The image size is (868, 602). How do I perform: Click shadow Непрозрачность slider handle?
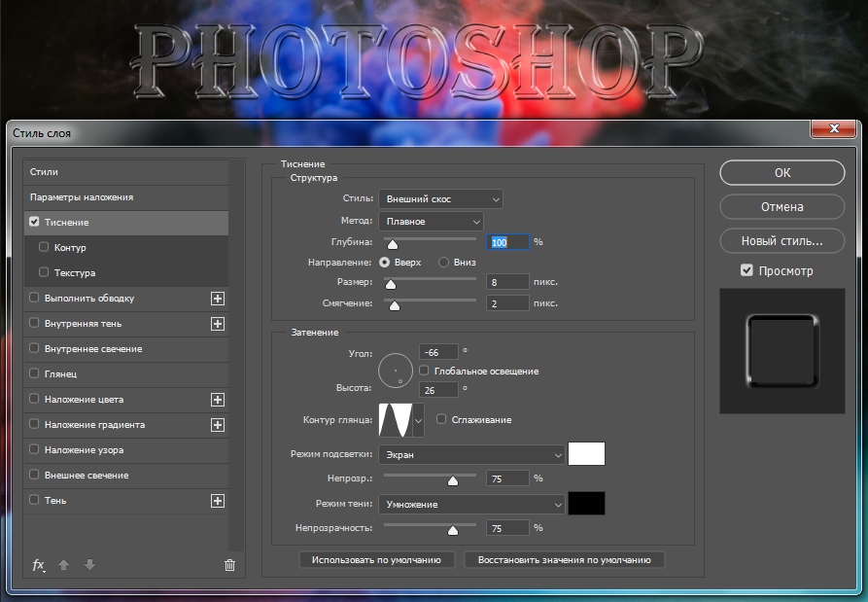point(453,531)
